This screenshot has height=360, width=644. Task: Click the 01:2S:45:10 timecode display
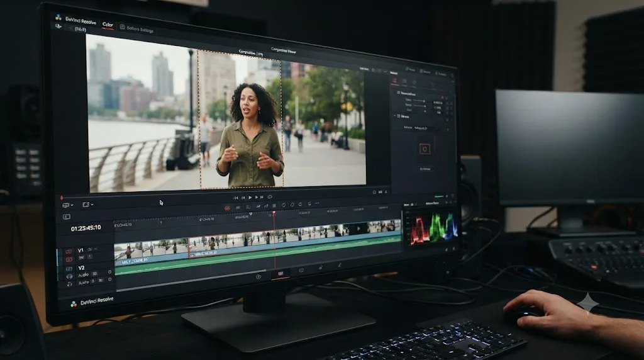click(86, 228)
